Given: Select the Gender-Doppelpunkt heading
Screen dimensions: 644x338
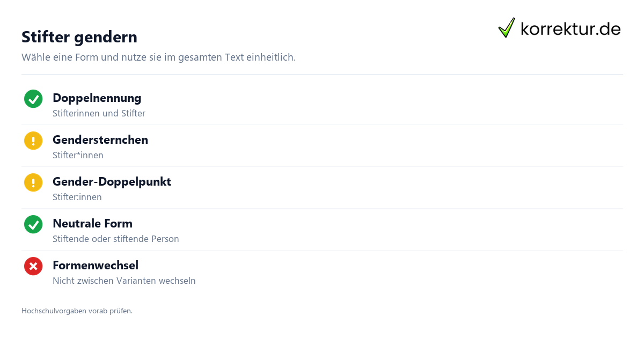Looking at the screenshot, I should (x=112, y=181).
